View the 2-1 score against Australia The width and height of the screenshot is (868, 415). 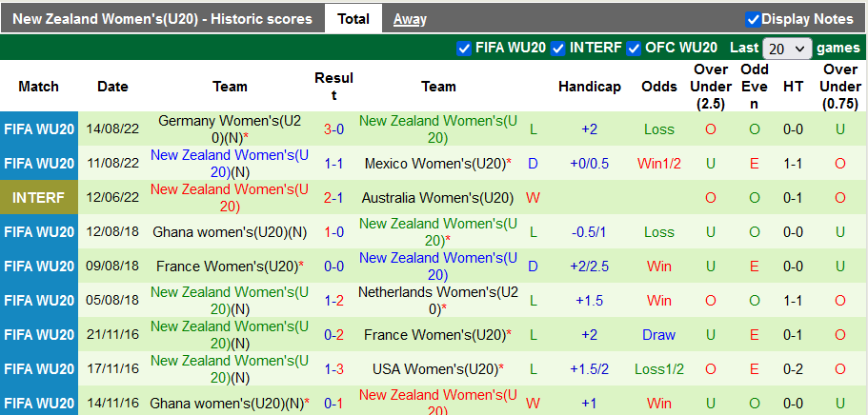pos(333,198)
